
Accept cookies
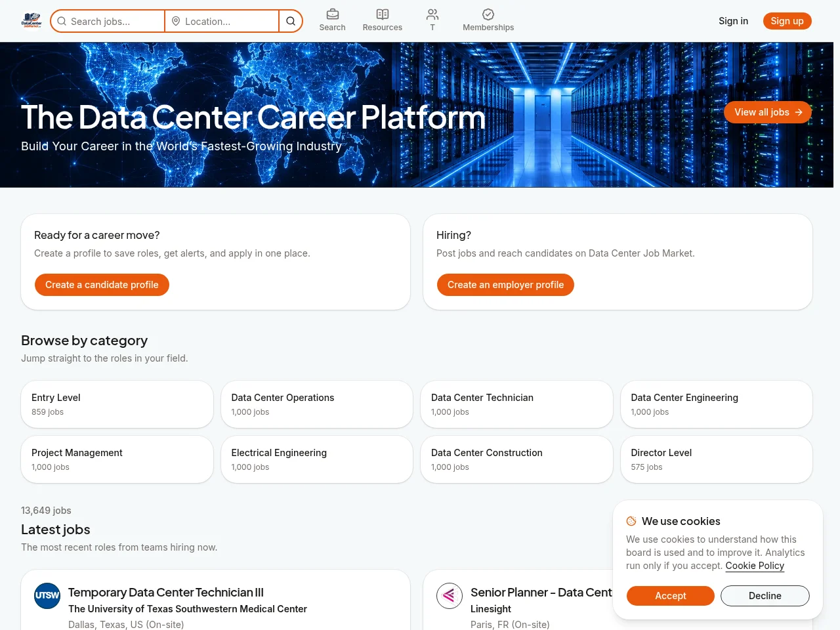coord(671,596)
